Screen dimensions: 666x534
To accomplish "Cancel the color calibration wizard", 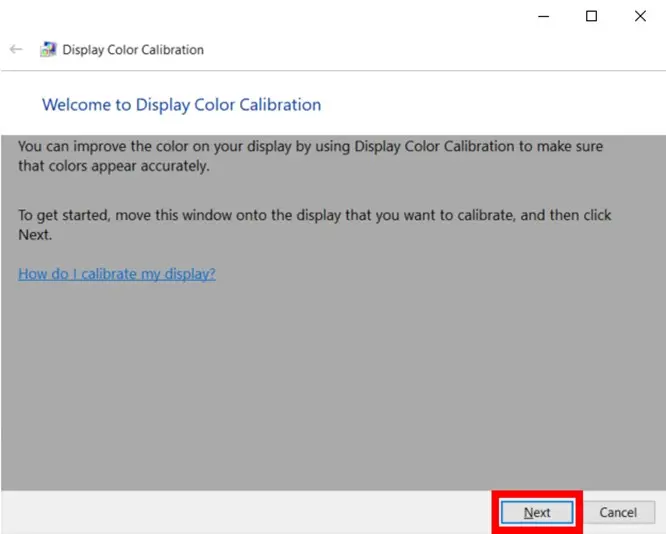I will click(x=617, y=512).
